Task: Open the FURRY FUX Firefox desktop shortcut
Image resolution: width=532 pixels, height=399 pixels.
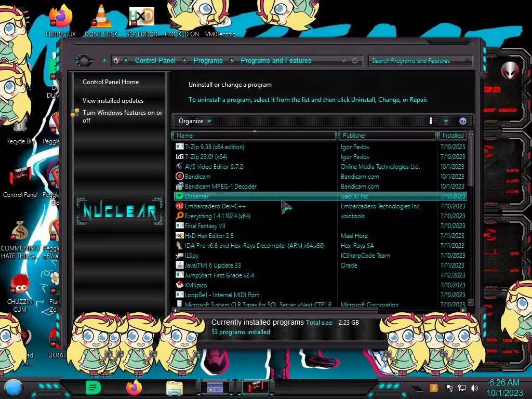Action: 61,20
